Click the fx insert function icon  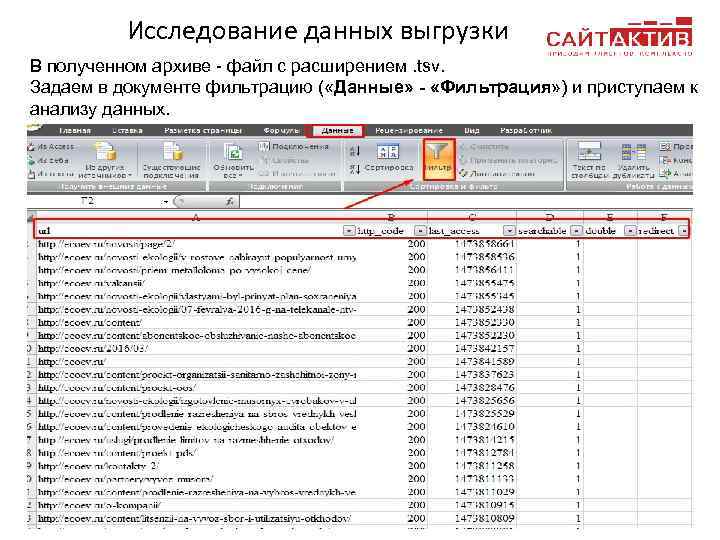230,201
